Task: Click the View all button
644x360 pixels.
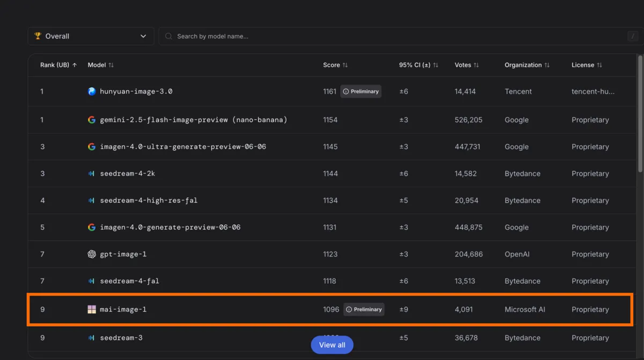Action: pos(332,345)
